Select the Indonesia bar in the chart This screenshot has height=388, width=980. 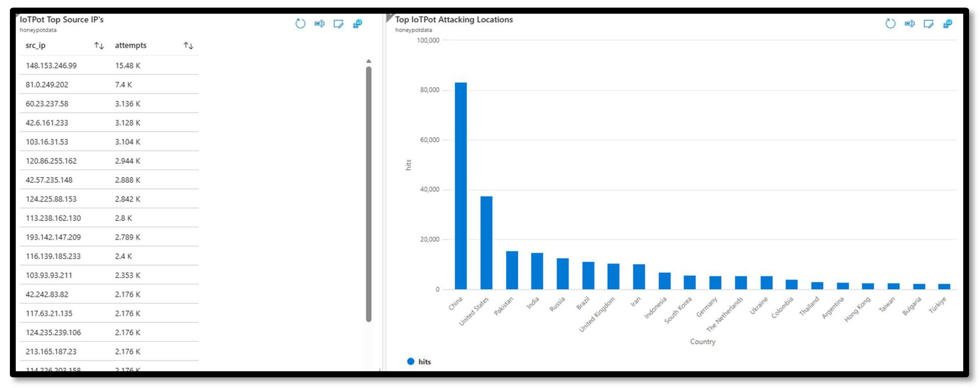(665, 281)
